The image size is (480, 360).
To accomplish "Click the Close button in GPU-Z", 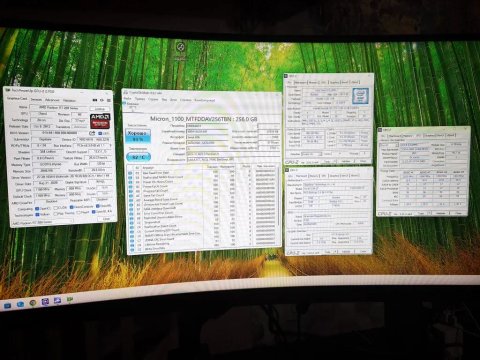I will point(106,219).
